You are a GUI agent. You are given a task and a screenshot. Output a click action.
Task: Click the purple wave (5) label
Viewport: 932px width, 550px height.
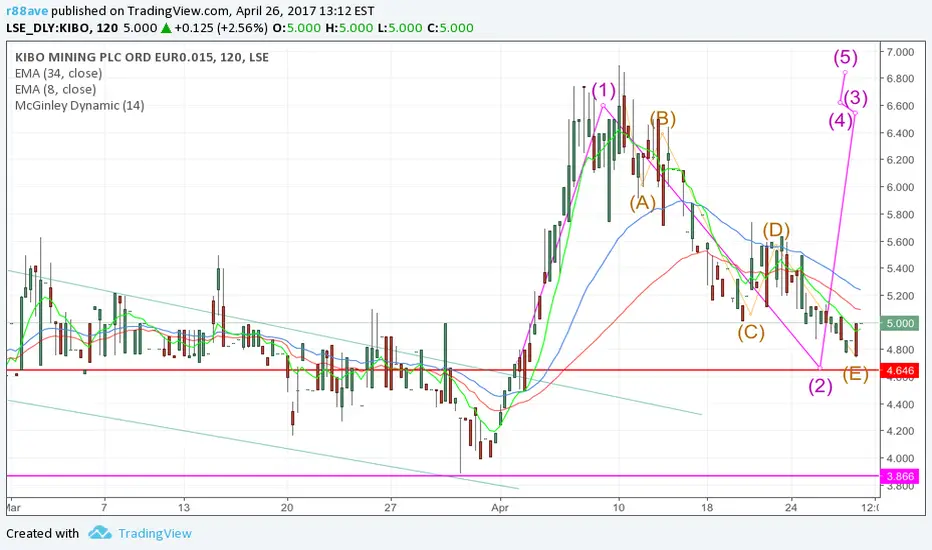pyautogui.click(x=845, y=57)
